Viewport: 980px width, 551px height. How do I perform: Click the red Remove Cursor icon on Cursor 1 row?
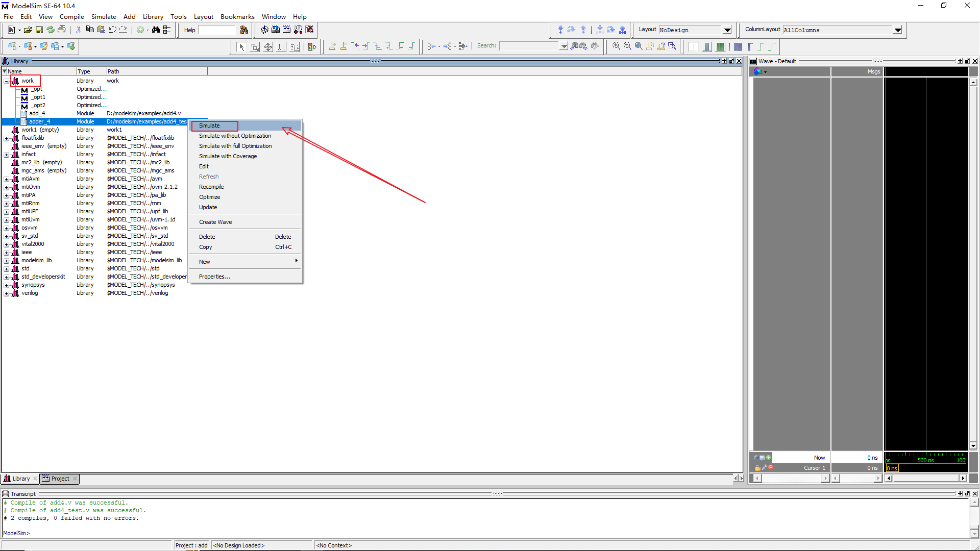771,467
